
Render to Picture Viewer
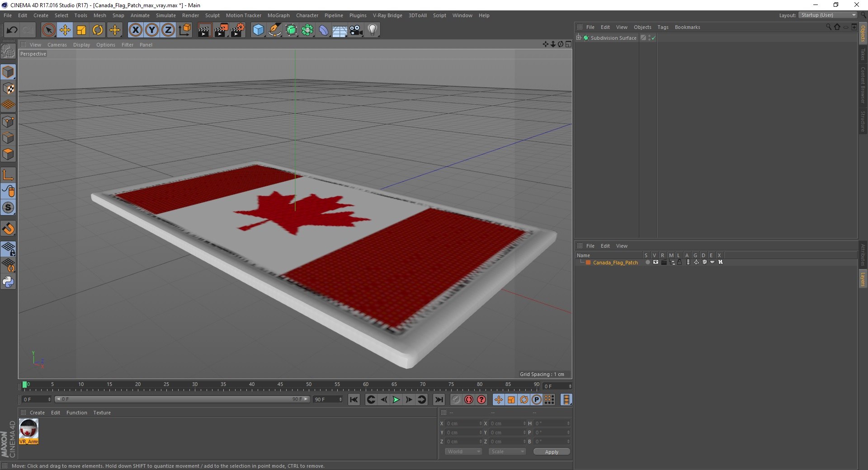pos(221,30)
